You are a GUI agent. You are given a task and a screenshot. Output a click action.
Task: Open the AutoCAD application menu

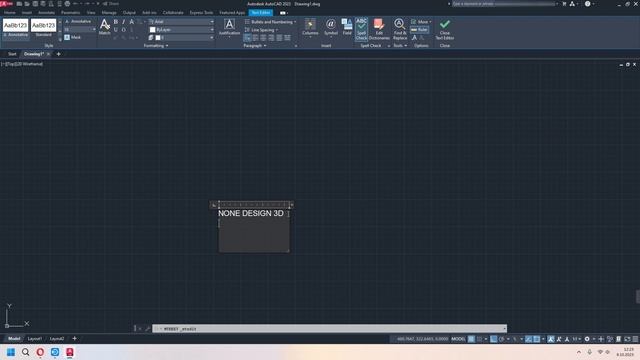[x=7, y=4]
